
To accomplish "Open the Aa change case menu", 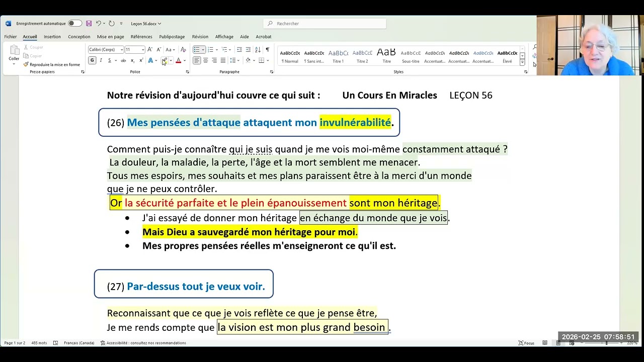I will pos(170,50).
